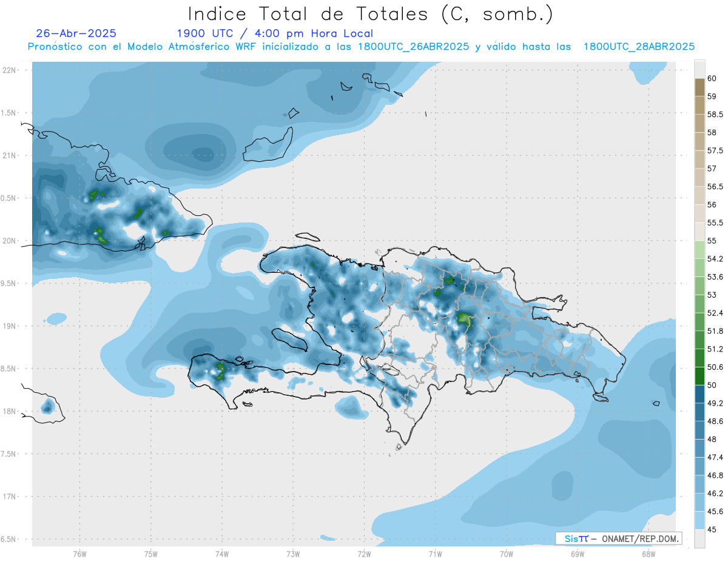Click the "72W" longitude label
The image size is (728, 562).
click(x=364, y=554)
